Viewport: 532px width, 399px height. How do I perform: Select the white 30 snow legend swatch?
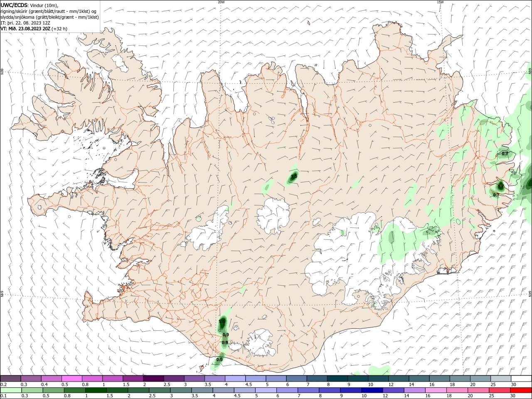(x=521, y=379)
